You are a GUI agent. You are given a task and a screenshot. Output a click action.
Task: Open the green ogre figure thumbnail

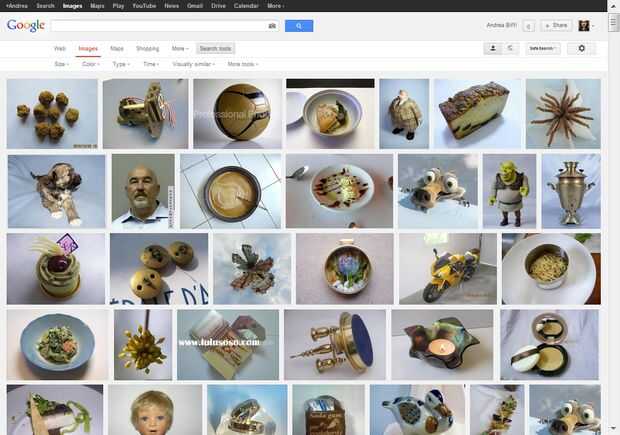[509, 191]
